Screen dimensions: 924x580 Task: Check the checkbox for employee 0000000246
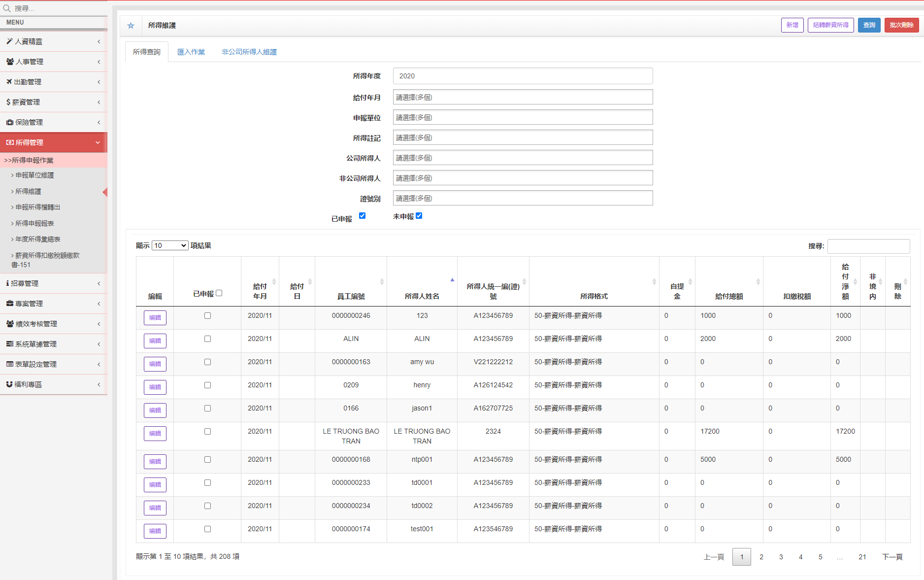point(207,316)
